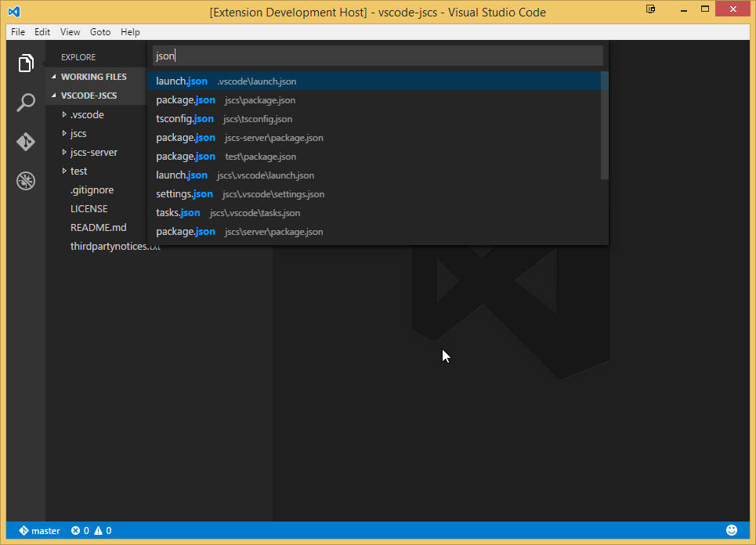Expand the jscs-server folder
This screenshot has width=756, height=545.
tap(96, 152)
